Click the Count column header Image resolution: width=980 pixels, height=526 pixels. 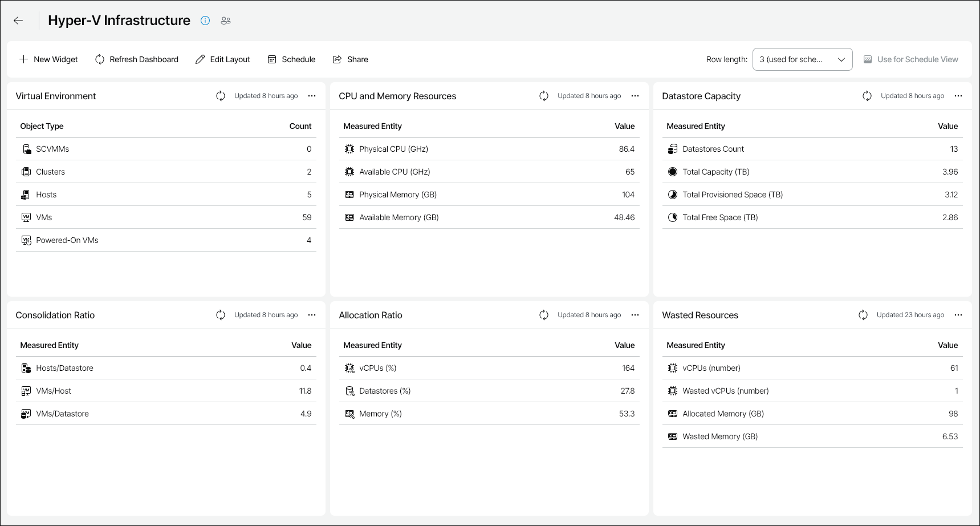(x=300, y=126)
